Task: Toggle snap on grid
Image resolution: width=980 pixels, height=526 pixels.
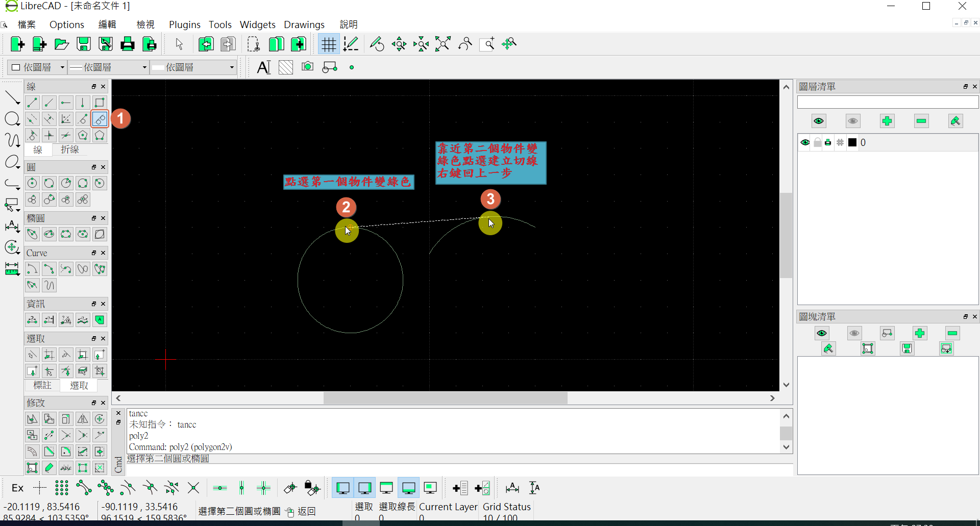Action: 62,488
